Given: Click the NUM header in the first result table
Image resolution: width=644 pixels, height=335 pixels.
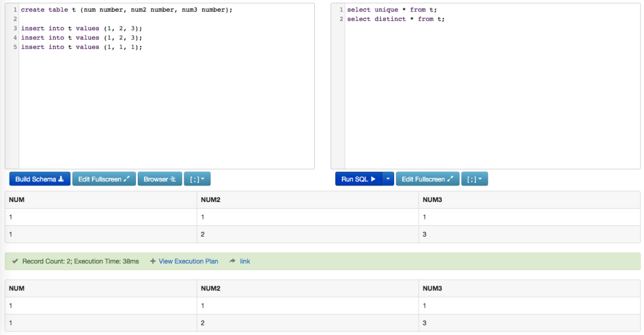Looking at the screenshot, I should click(x=17, y=200).
